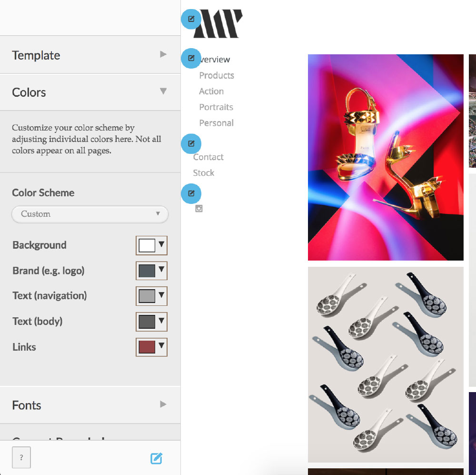Change the Links color swatch
476x475 pixels.
pyautogui.click(x=151, y=347)
